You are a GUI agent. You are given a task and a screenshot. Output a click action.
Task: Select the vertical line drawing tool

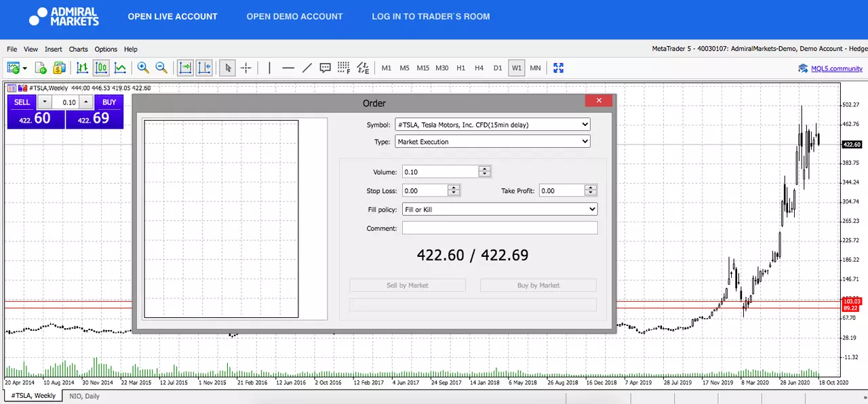pyautogui.click(x=269, y=68)
